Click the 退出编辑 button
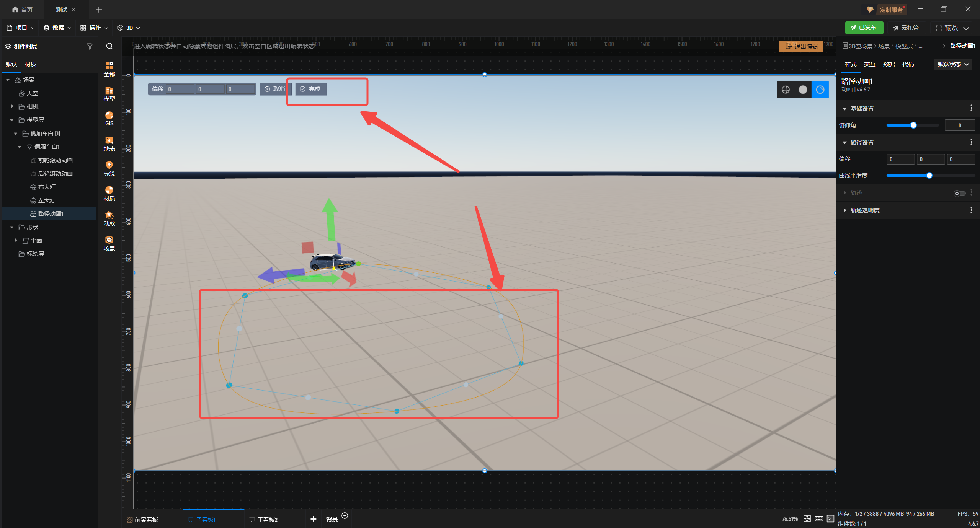The height and width of the screenshot is (528, 980). (x=801, y=46)
